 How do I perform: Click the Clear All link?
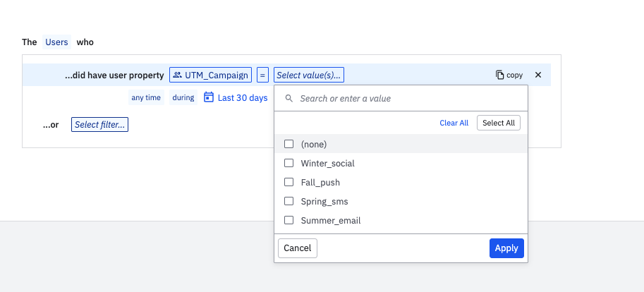coord(454,123)
